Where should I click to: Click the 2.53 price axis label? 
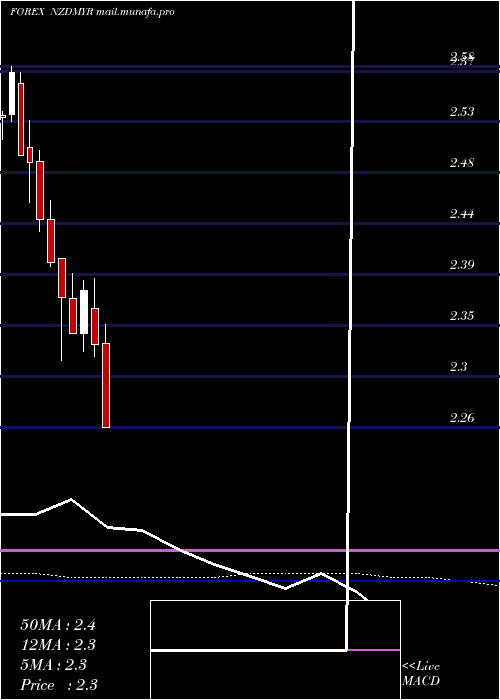coord(462,112)
